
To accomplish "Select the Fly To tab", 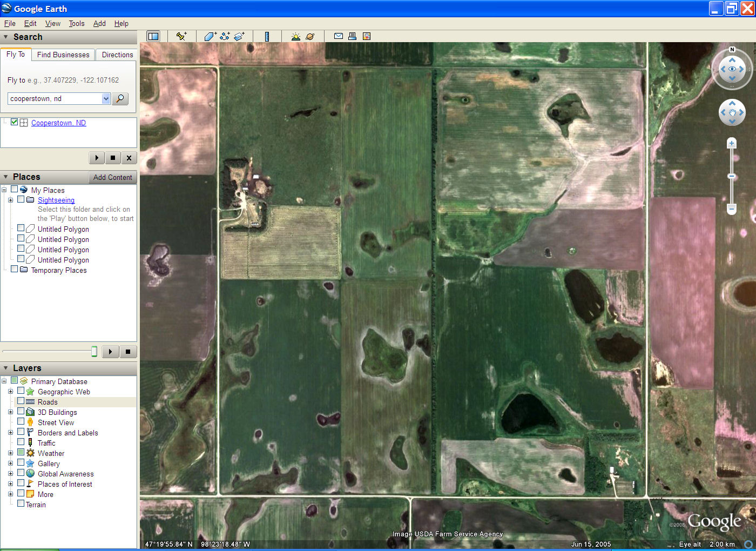I will coord(16,54).
